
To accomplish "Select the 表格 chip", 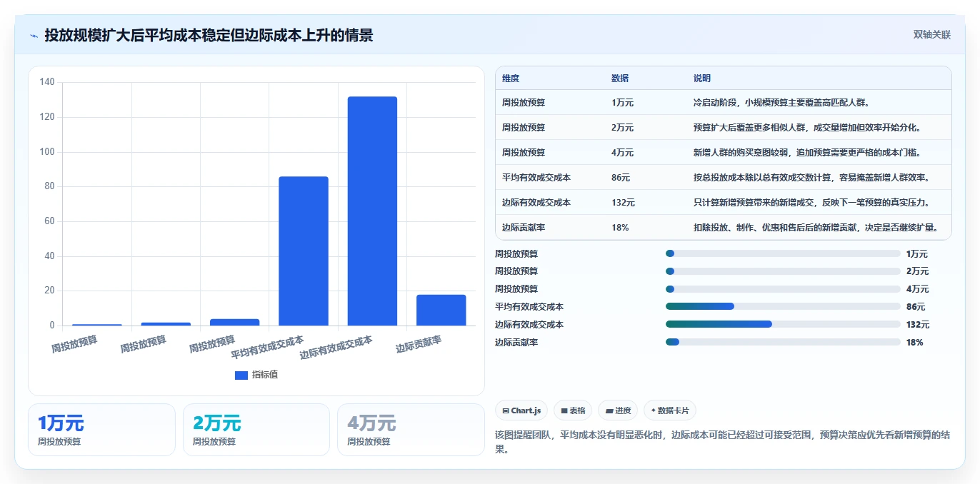I will tap(573, 410).
